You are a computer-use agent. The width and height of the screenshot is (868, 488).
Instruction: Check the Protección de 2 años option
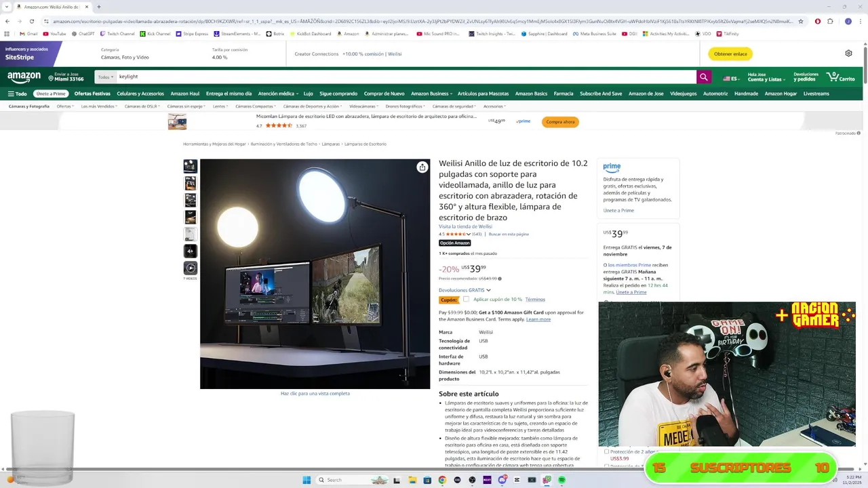tap(607, 451)
